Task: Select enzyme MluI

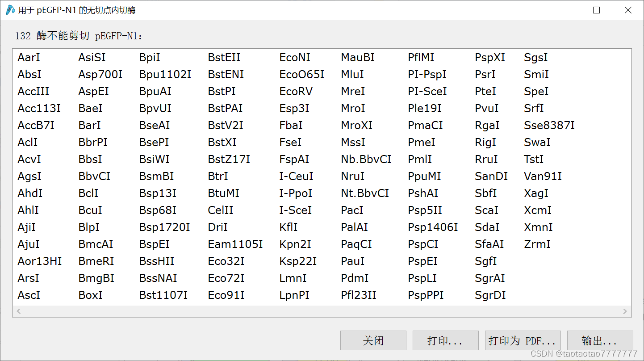Action: (x=352, y=75)
